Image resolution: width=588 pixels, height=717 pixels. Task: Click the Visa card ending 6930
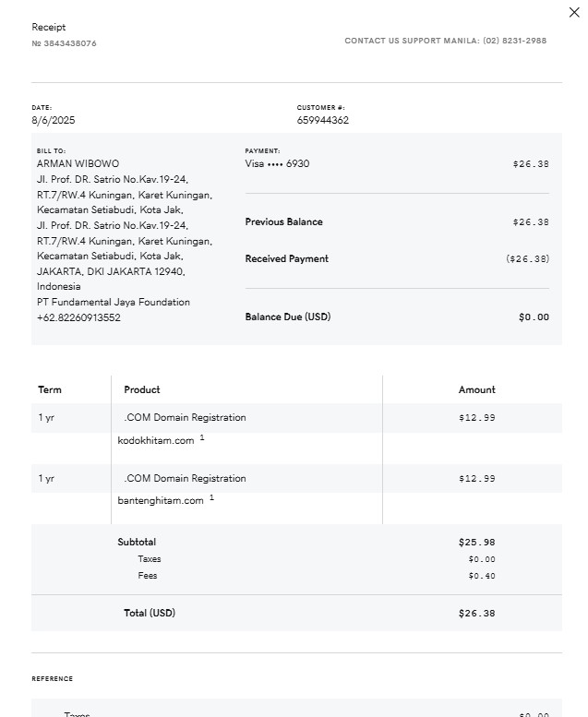click(277, 163)
